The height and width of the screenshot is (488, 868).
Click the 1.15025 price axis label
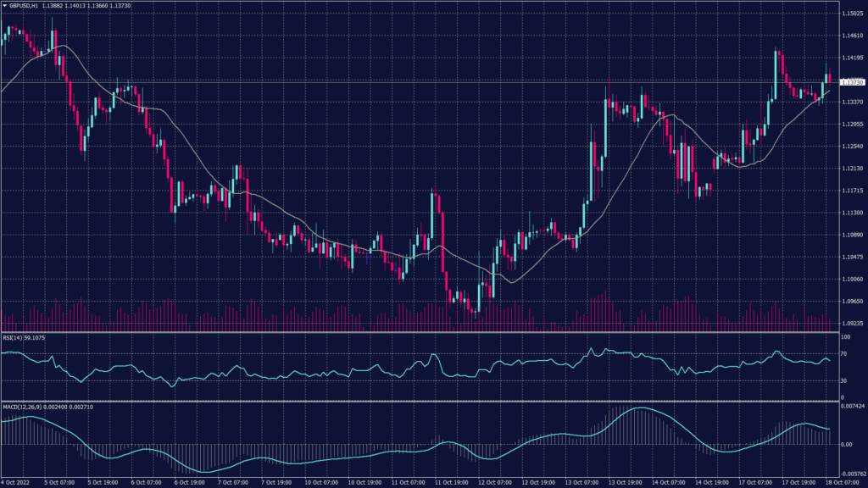[x=851, y=14]
